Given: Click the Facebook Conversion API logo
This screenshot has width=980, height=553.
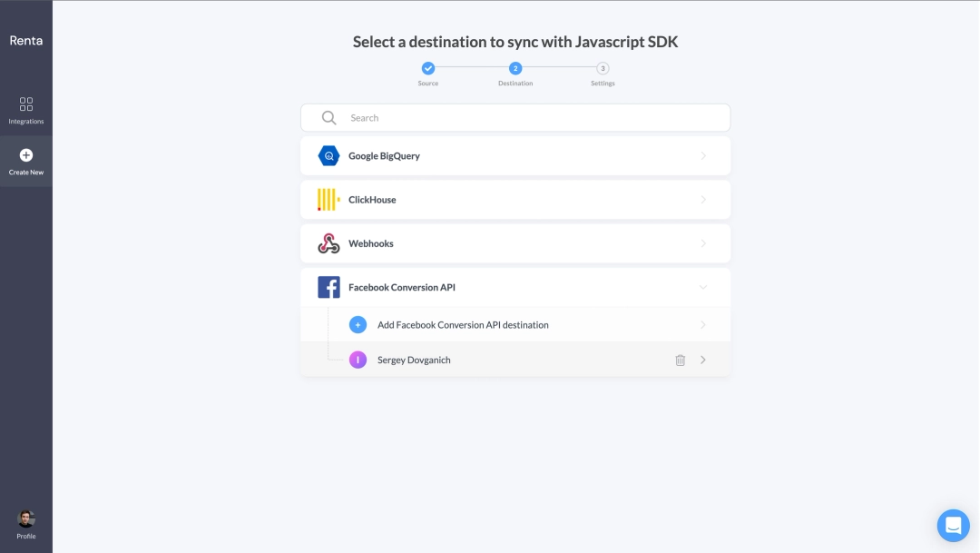Looking at the screenshot, I should pos(328,286).
